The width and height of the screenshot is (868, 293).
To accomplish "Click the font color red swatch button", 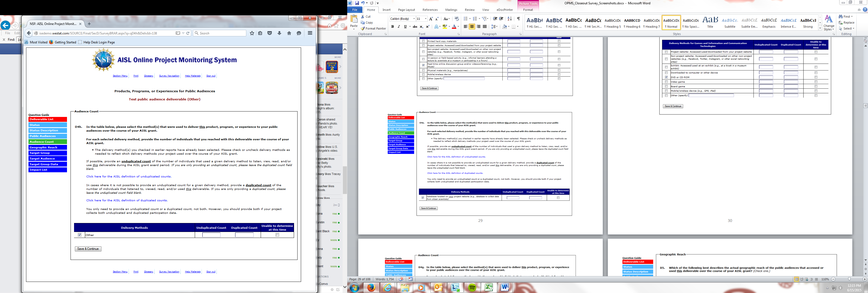I will [454, 27].
